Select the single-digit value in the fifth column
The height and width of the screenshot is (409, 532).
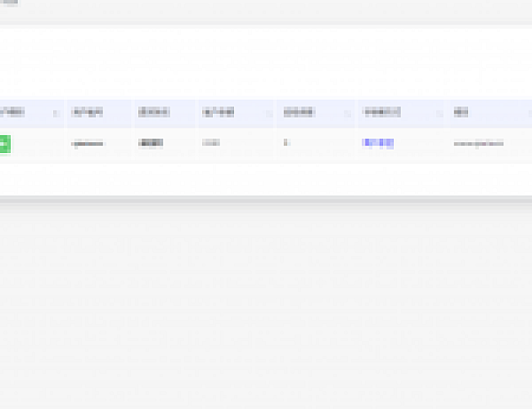click(286, 143)
